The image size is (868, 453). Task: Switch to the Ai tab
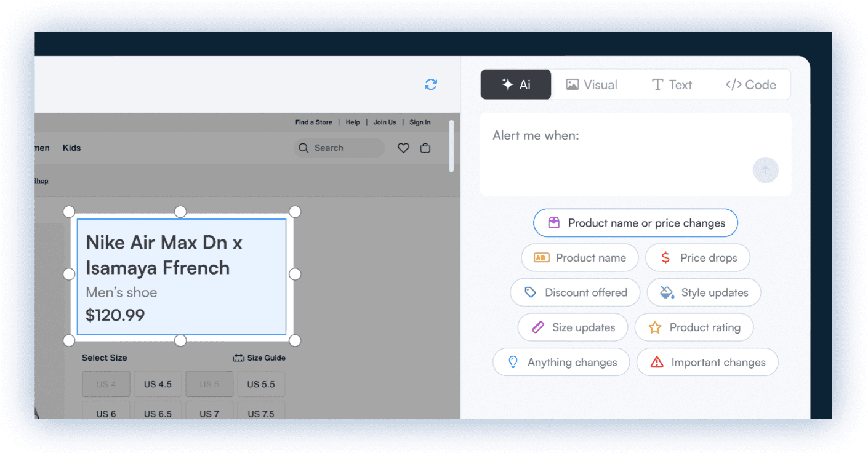coord(516,84)
